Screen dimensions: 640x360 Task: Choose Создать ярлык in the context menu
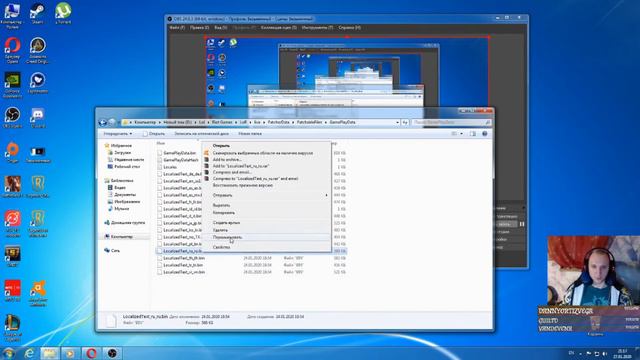point(226,223)
